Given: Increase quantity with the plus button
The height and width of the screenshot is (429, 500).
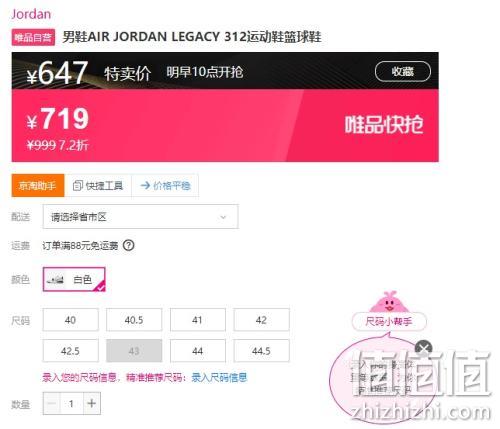Looking at the screenshot, I should pos(92,403).
